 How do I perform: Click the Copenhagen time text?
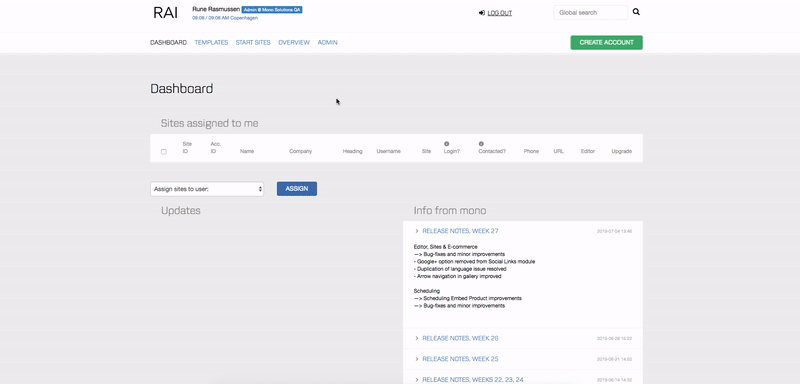pyautogui.click(x=225, y=18)
